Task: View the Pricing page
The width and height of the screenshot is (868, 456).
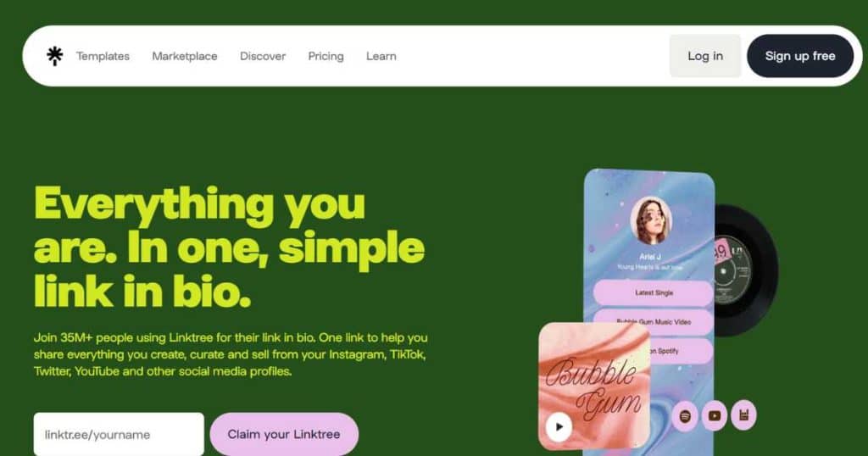Action: tap(325, 56)
